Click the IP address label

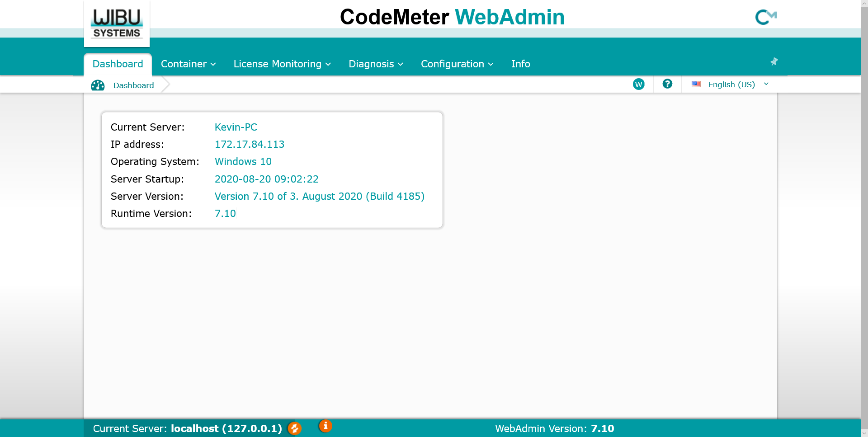click(x=137, y=144)
